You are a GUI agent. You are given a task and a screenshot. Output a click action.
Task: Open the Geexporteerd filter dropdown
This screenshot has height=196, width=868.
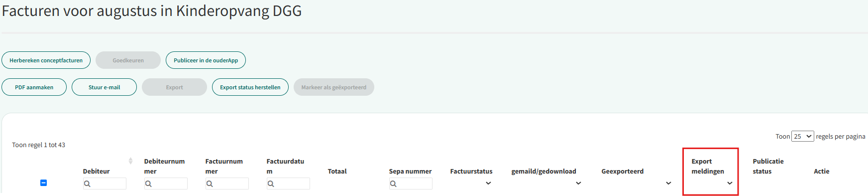[668, 183]
